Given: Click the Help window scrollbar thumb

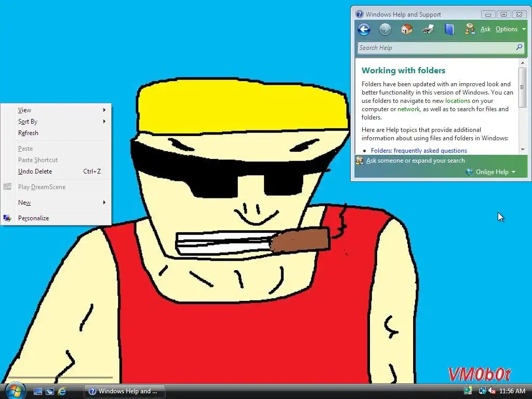Looking at the screenshot, I should click(x=523, y=87).
